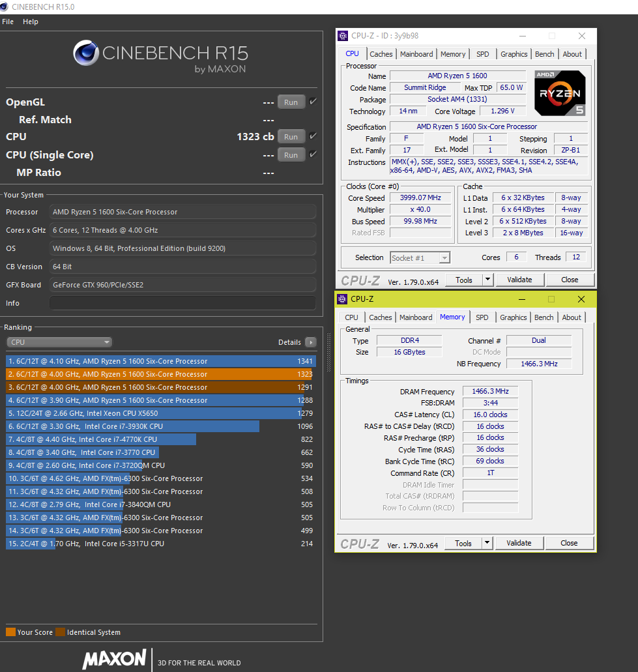
Task: Switch to CPU tab in lower CPU-Z
Action: (351, 317)
